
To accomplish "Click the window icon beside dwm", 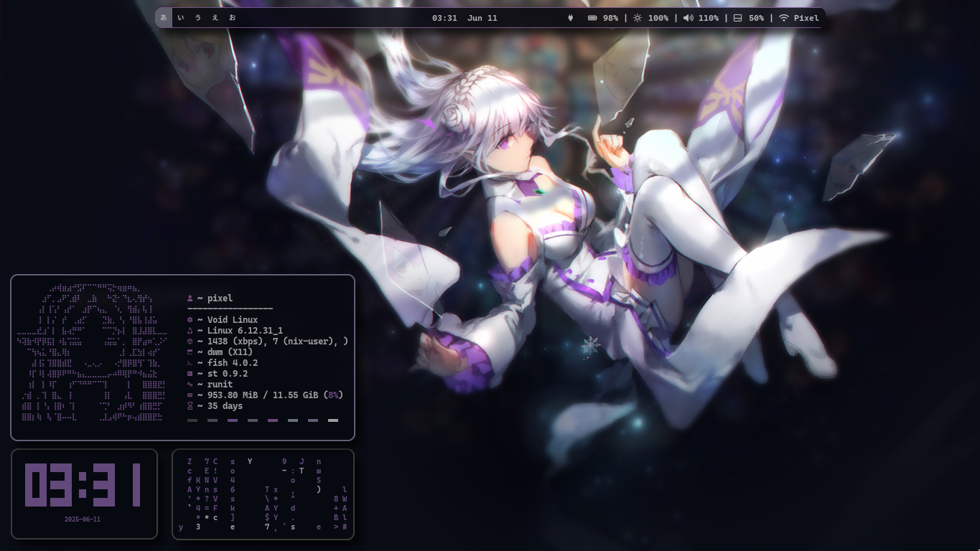I will coord(190,352).
